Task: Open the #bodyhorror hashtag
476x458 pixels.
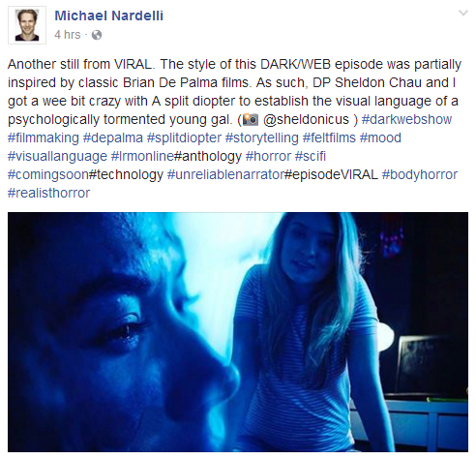Action: coord(420,174)
